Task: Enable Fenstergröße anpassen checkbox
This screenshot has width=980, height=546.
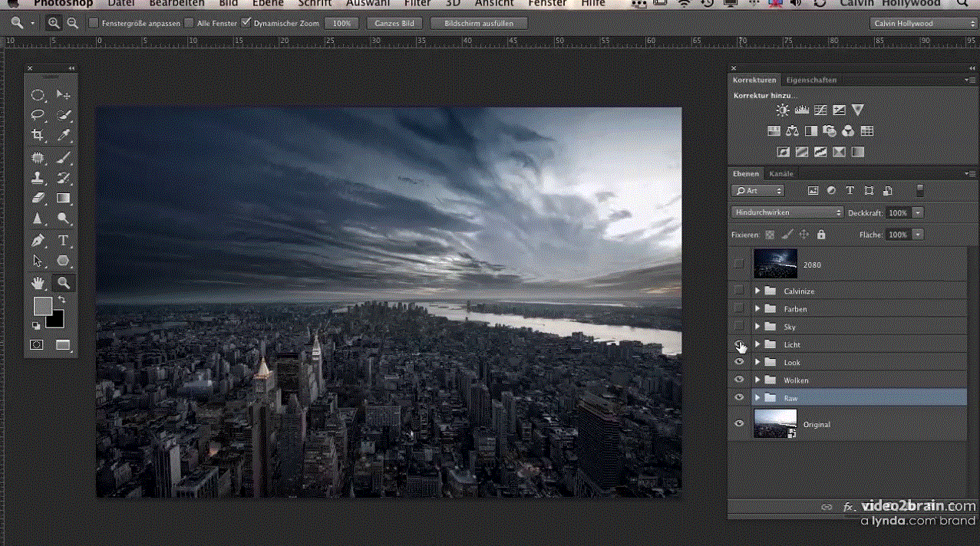Action: [x=94, y=23]
